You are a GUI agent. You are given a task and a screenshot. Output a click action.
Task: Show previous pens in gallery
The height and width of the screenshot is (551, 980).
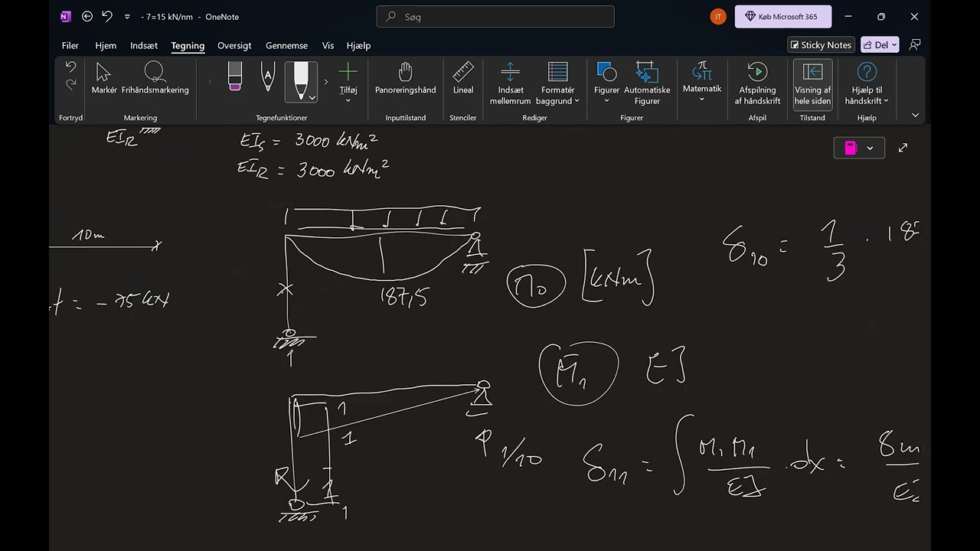(x=210, y=82)
